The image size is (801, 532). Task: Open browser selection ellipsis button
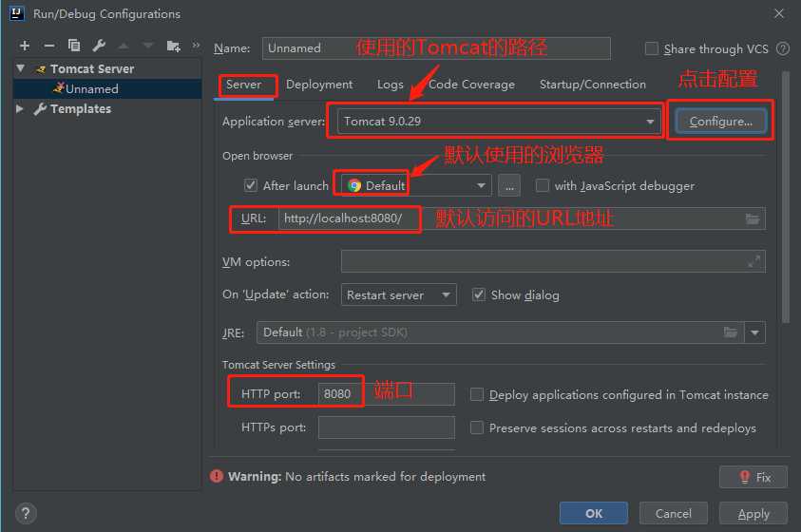pyautogui.click(x=509, y=186)
